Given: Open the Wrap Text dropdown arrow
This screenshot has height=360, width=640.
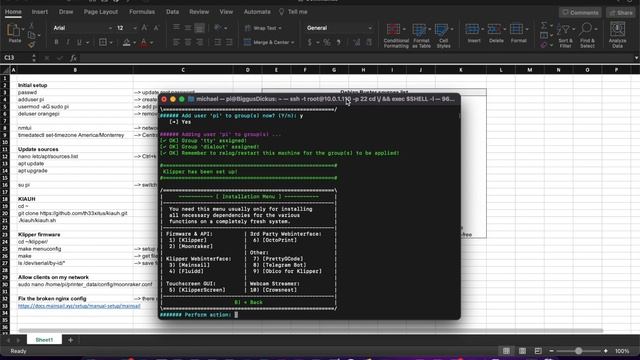Looking at the screenshot, I should click(x=280, y=28).
